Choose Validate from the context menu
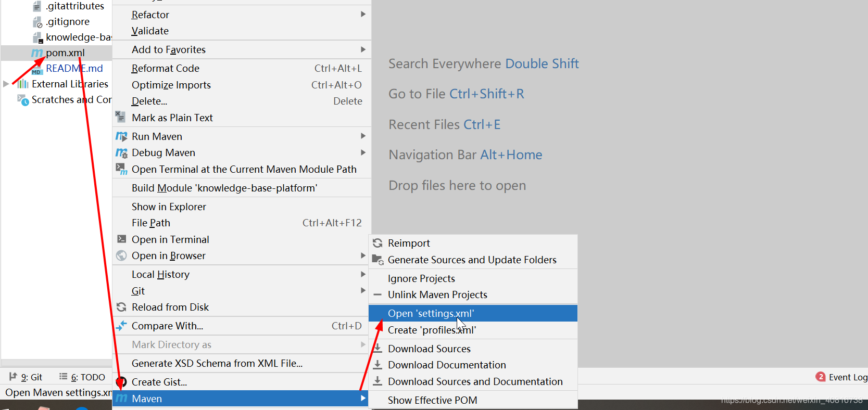 click(x=242, y=31)
